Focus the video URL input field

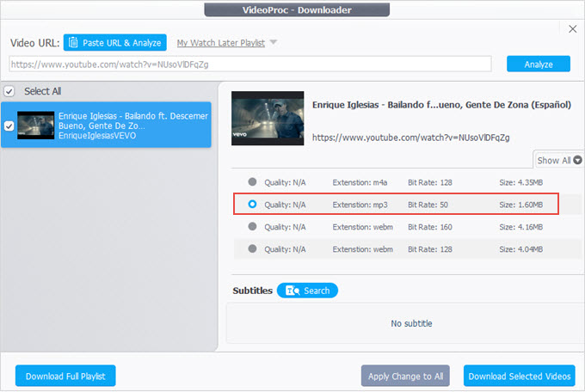pos(250,64)
